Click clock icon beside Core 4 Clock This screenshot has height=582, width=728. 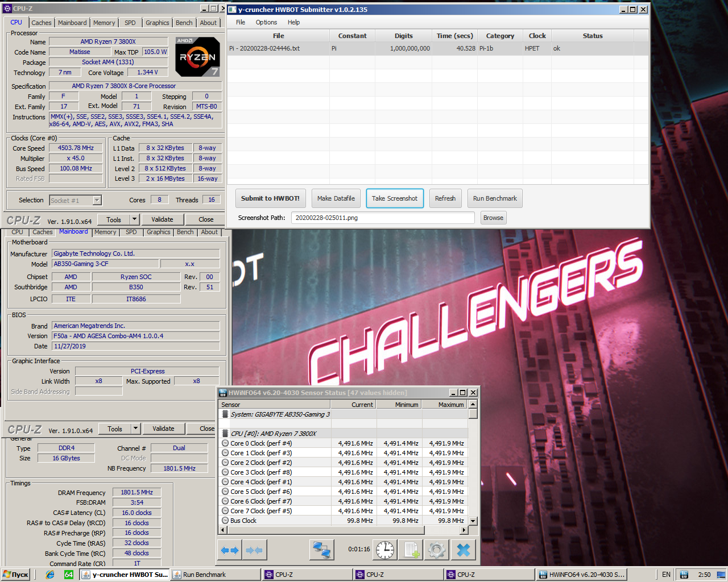(225, 482)
